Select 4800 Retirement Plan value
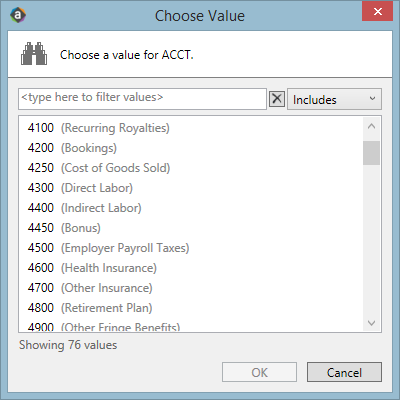This screenshot has width=400, height=400. 191,308
